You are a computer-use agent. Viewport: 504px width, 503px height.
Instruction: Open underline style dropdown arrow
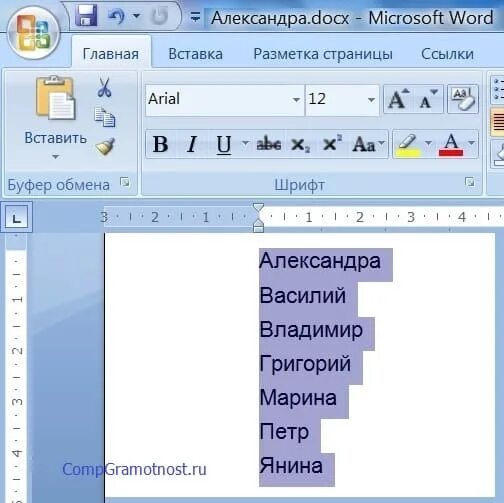[x=245, y=144]
